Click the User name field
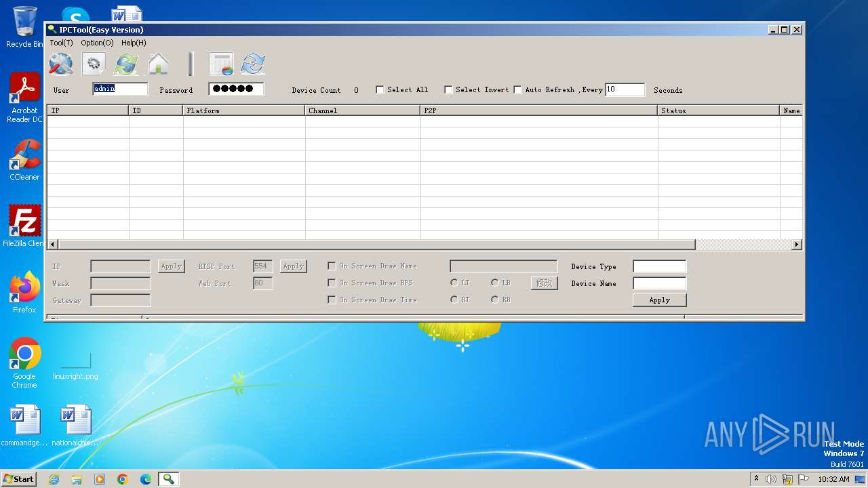 point(120,89)
